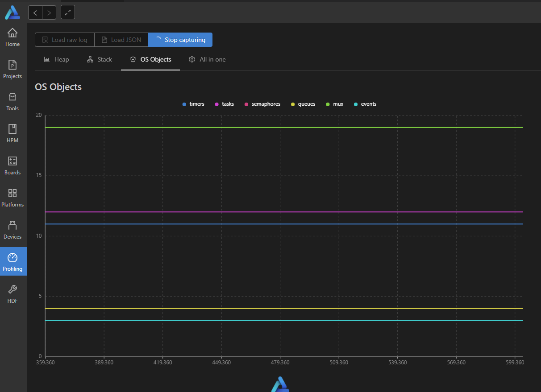Open the Projects sidebar icon
This screenshot has height=392, width=541.
12,65
